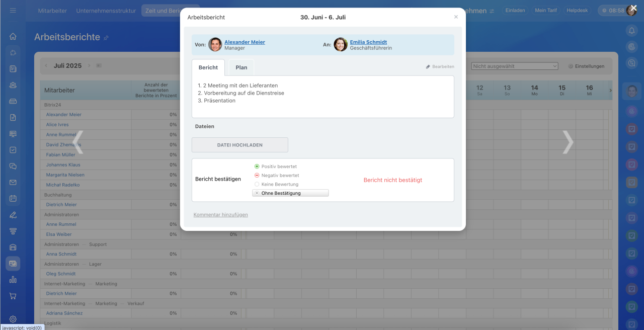Click employee Adriana Sánchez in table
644x330 pixels.
click(64, 313)
